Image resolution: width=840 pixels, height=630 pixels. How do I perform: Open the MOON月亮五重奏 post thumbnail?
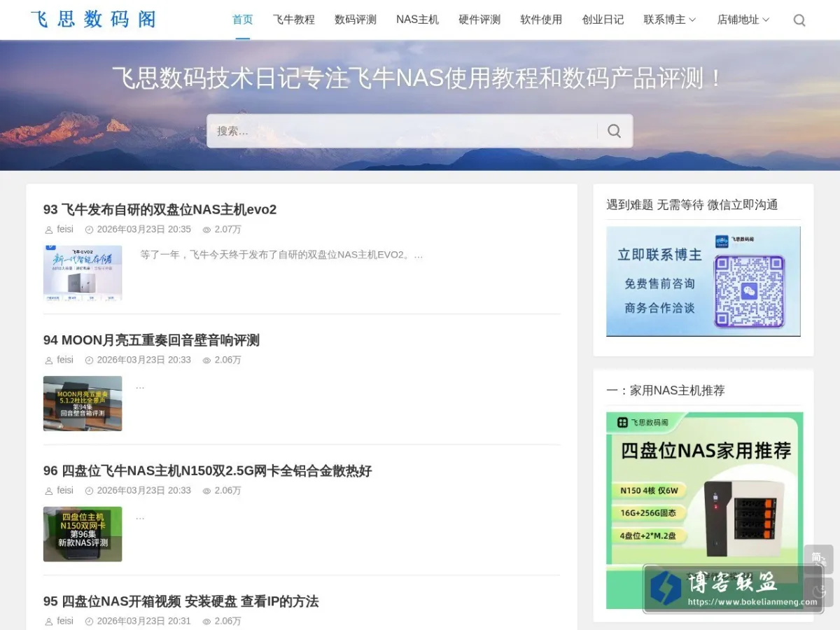pyautogui.click(x=83, y=403)
